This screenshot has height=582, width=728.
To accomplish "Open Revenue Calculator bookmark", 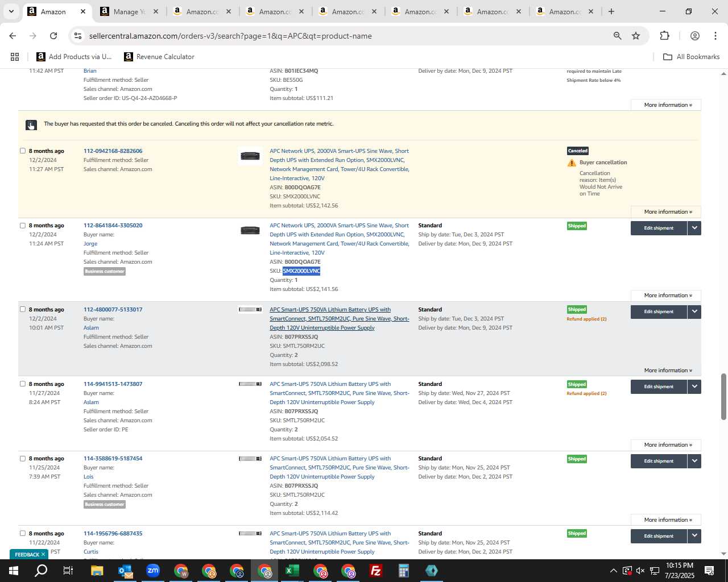I will coord(159,57).
